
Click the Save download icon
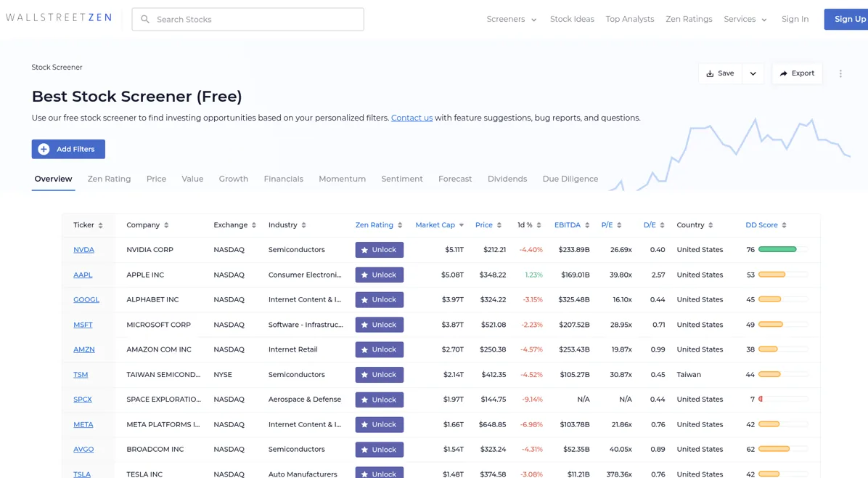710,73
